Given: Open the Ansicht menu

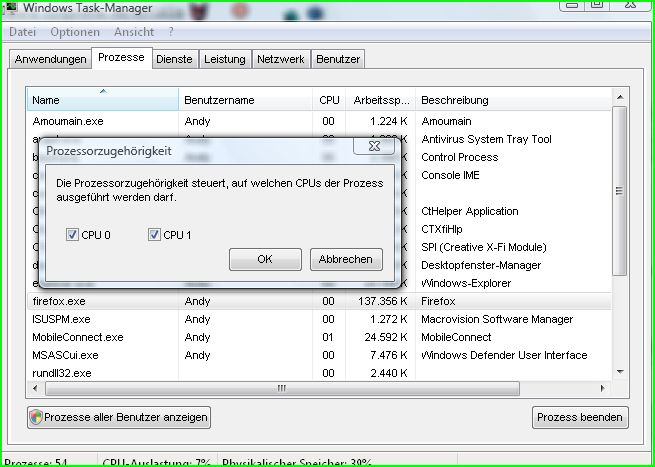Looking at the screenshot, I should click(x=134, y=32).
